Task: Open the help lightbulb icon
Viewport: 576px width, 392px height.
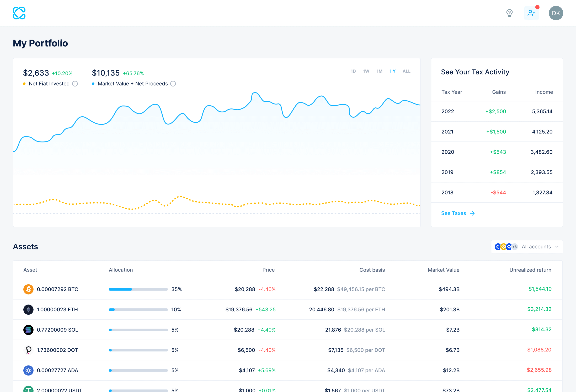Action: click(x=509, y=13)
